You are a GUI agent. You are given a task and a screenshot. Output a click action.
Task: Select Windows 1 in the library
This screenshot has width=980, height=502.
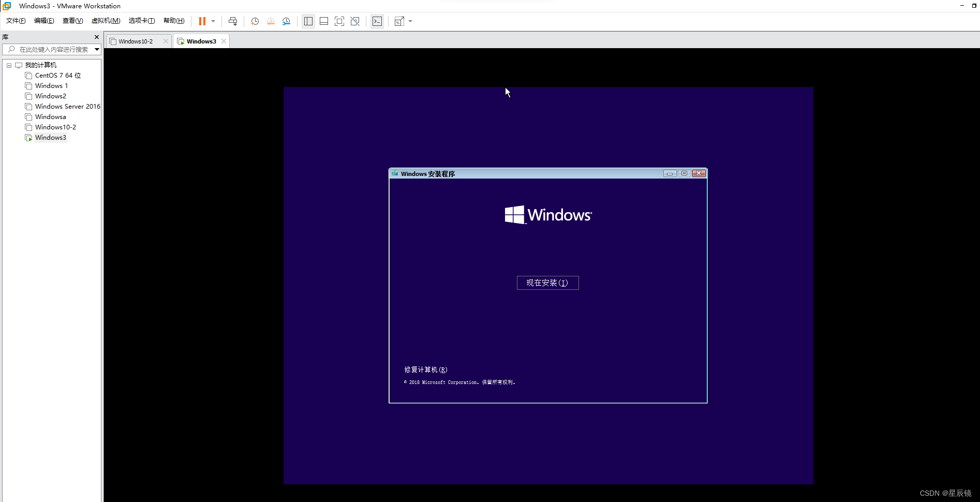[51, 86]
